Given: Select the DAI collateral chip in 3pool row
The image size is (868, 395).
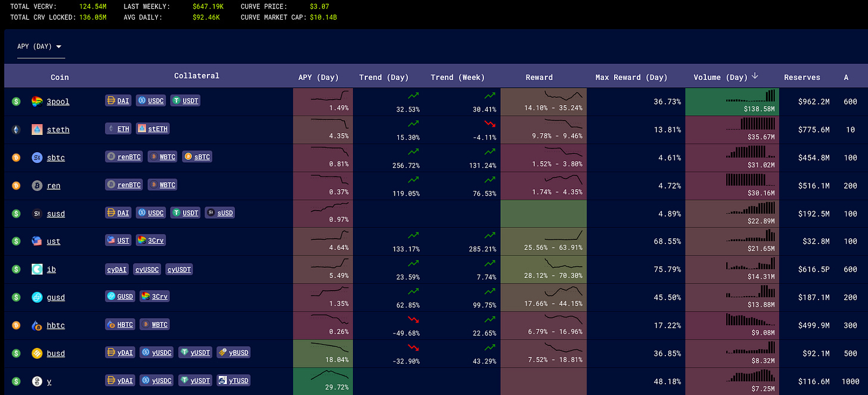Looking at the screenshot, I should coord(118,101).
